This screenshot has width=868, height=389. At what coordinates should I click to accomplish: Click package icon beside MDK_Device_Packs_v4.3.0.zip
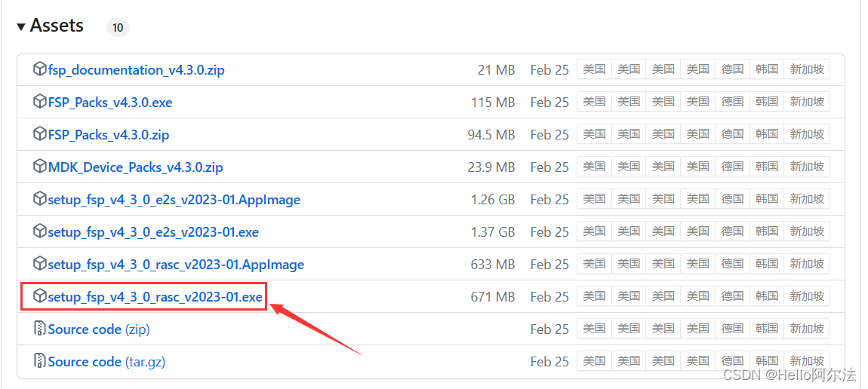(x=40, y=167)
